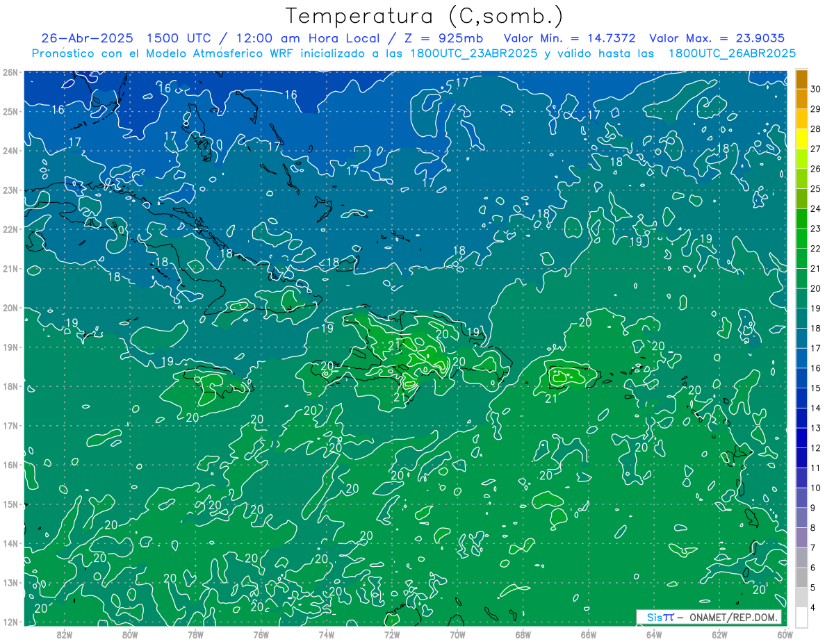Click the "Temperatura (C,somb.)" title
The height and width of the screenshot is (644, 834).
click(425, 16)
